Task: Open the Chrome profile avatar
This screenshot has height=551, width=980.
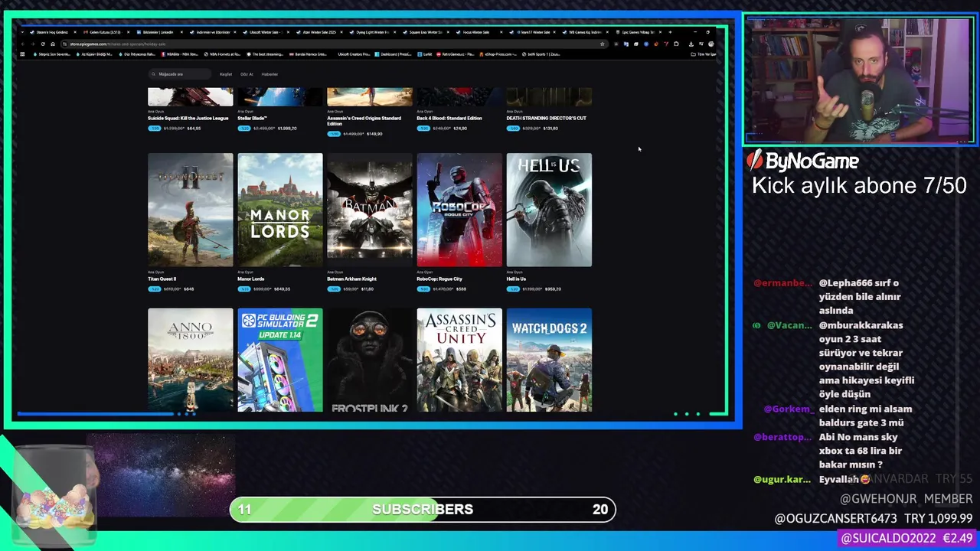Action: (x=711, y=44)
